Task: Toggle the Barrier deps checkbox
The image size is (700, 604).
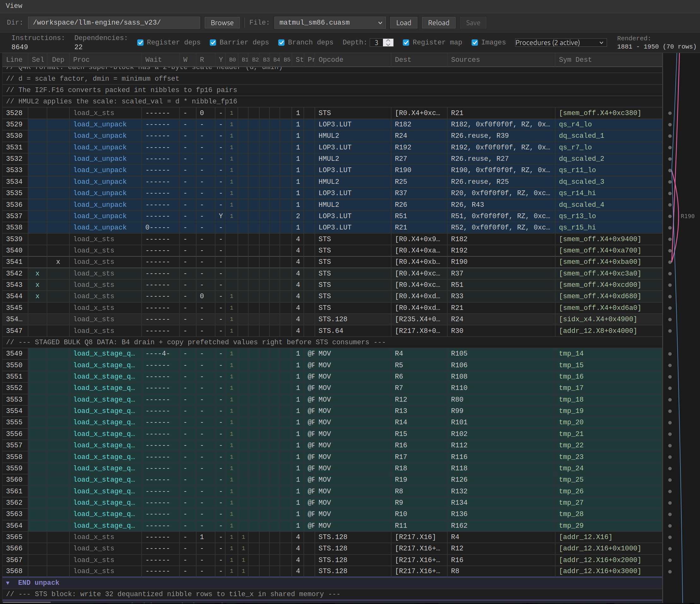Action: coord(213,43)
